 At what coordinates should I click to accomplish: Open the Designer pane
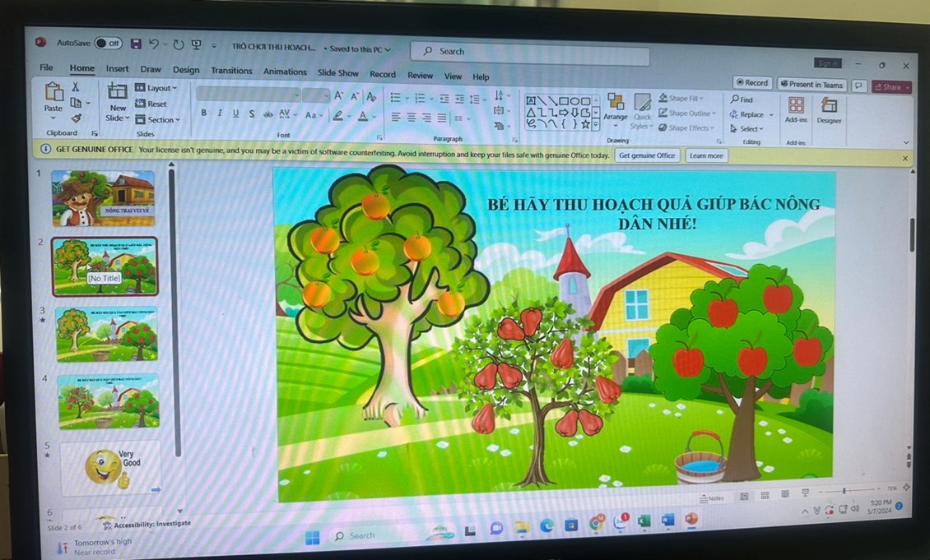tap(829, 109)
